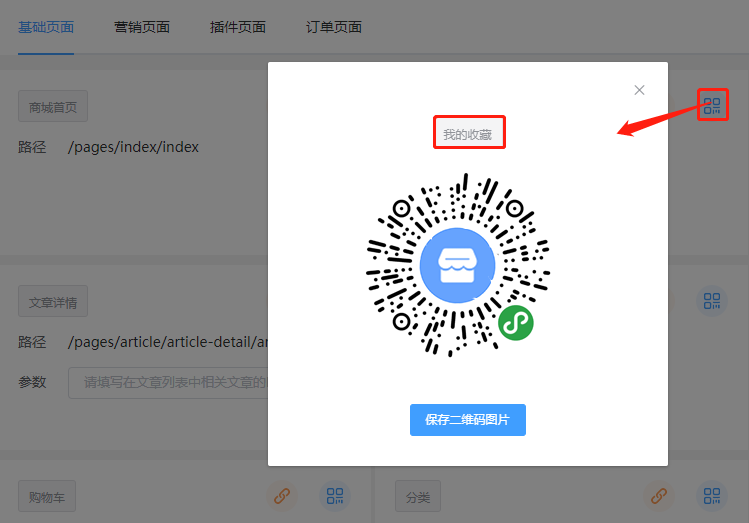This screenshot has width=749, height=523.
Task: Click the mini program QR code image
Action: (458, 265)
